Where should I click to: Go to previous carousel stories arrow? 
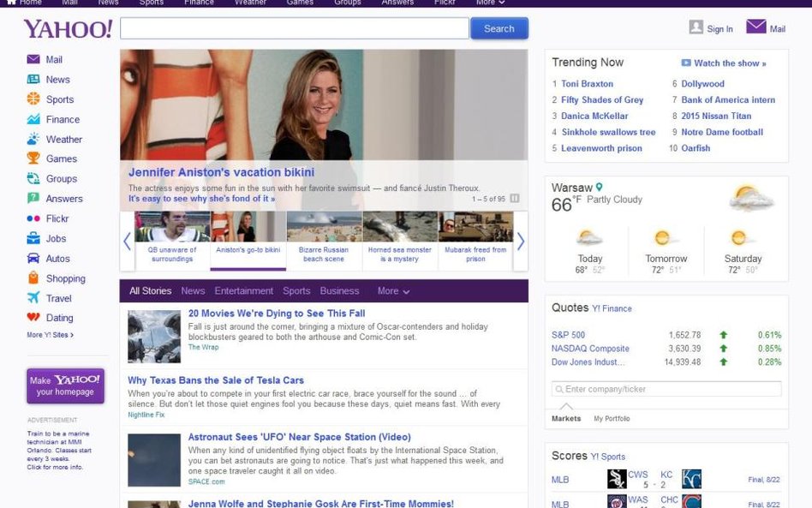coord(128,241)
